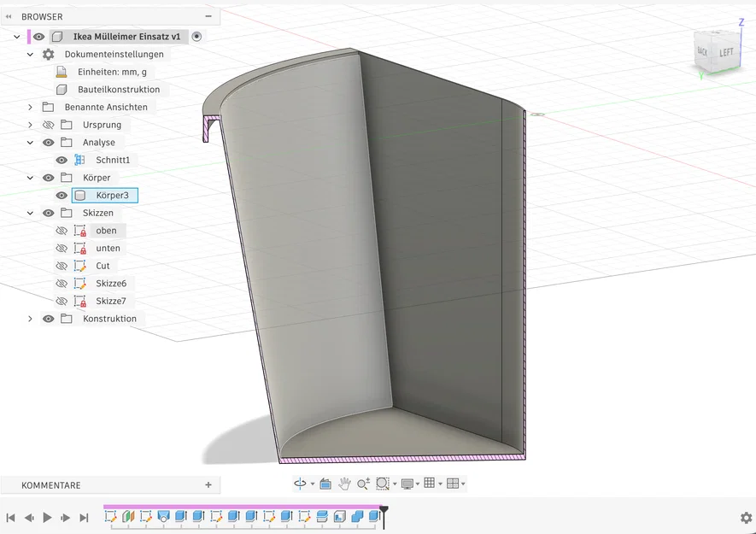Hide the Konstruktion folder
The height and width of the screenshot is (534, 756).
coord(48,319)
